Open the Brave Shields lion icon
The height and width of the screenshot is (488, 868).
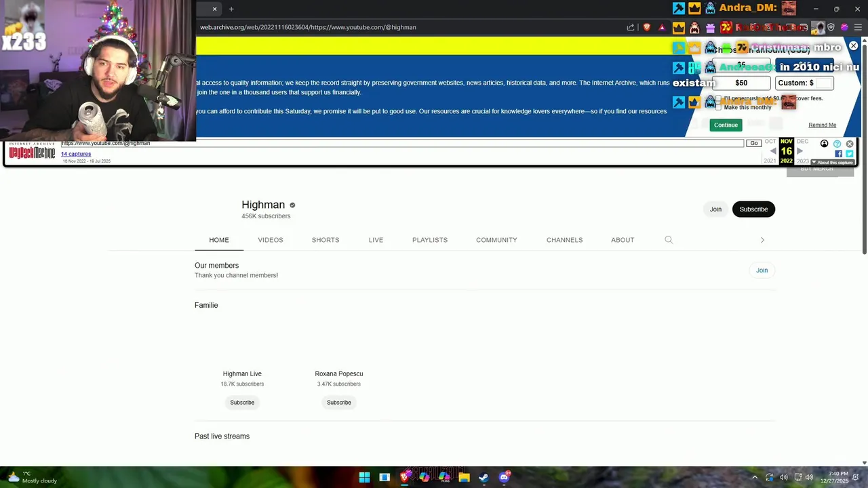[x=647, y=27]
